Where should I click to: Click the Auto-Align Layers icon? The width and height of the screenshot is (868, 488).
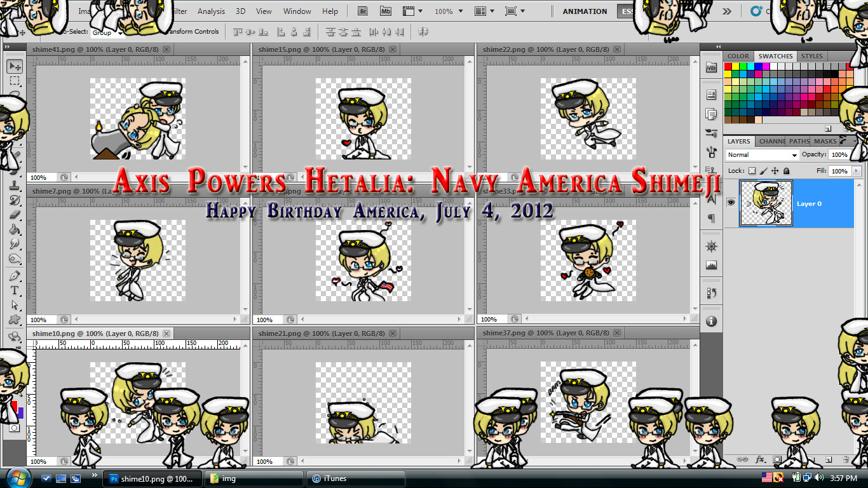[423, 32]
